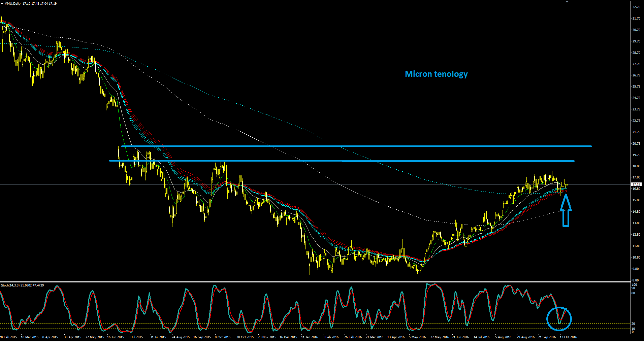Click the 13 Oct 2016 date label
The image size is (644, 342).
[x=569, y=337]
